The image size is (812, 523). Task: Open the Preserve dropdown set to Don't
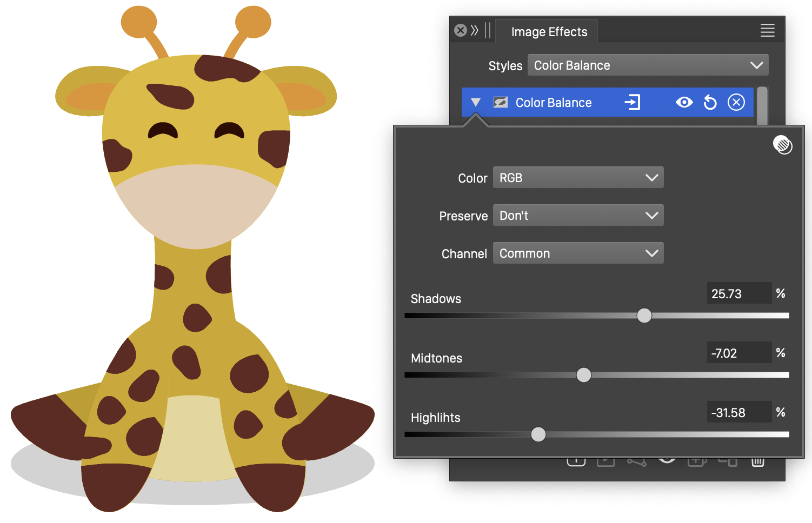[x=577, y=216]
